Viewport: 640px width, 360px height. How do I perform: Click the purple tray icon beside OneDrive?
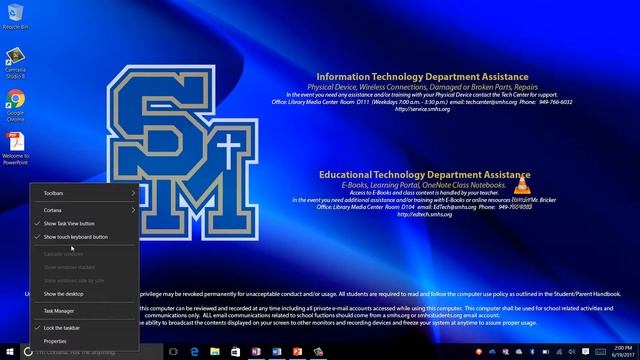click(506, 351)
